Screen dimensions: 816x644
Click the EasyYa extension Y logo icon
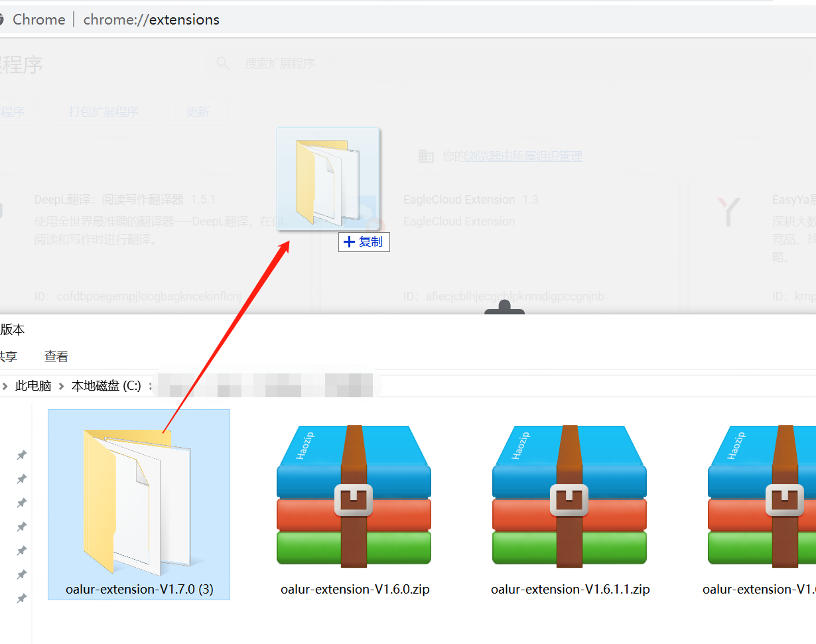728,212
